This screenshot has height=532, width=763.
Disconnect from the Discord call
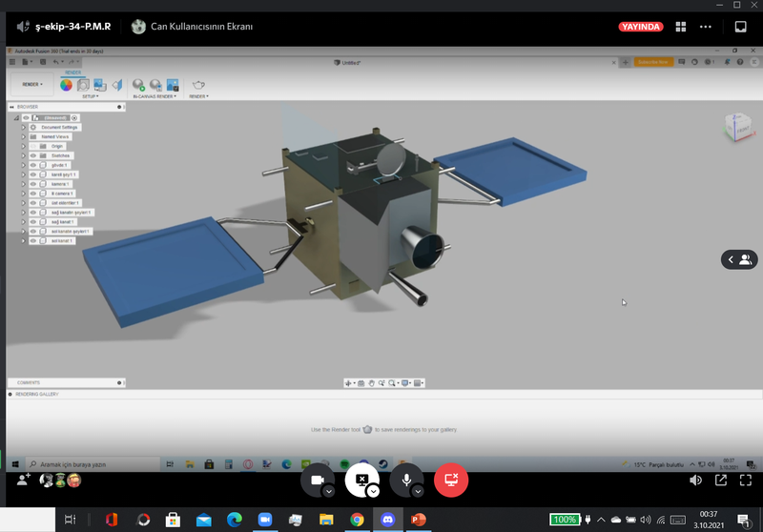tap(451, 480)
